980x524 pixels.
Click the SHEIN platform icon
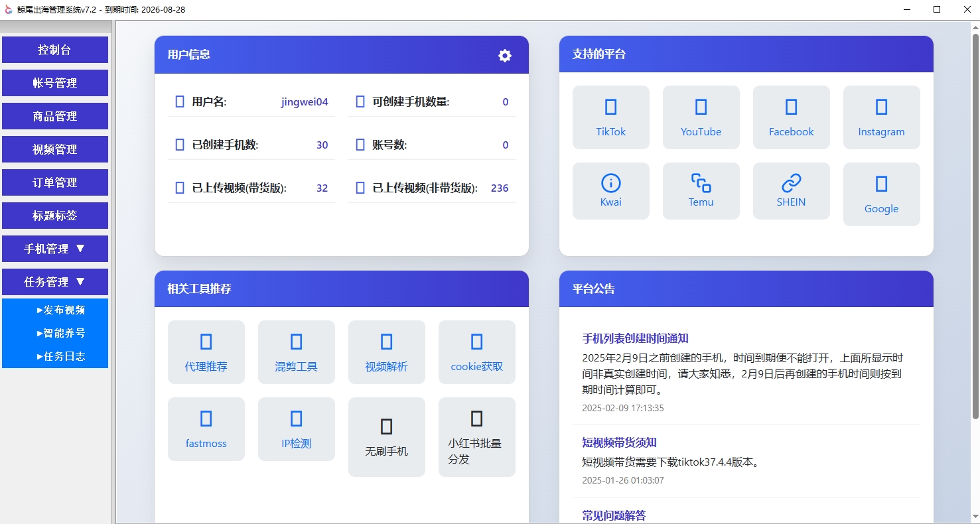tap(791, 190)
